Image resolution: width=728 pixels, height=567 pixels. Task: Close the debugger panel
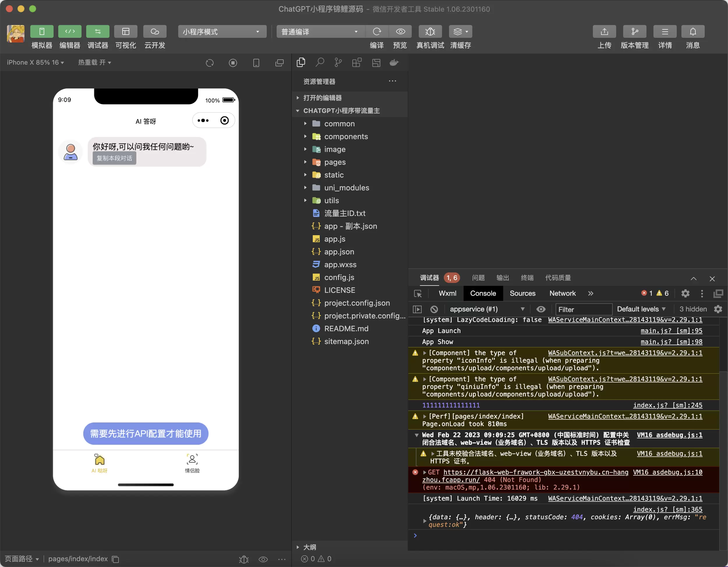tap(712, 278)
